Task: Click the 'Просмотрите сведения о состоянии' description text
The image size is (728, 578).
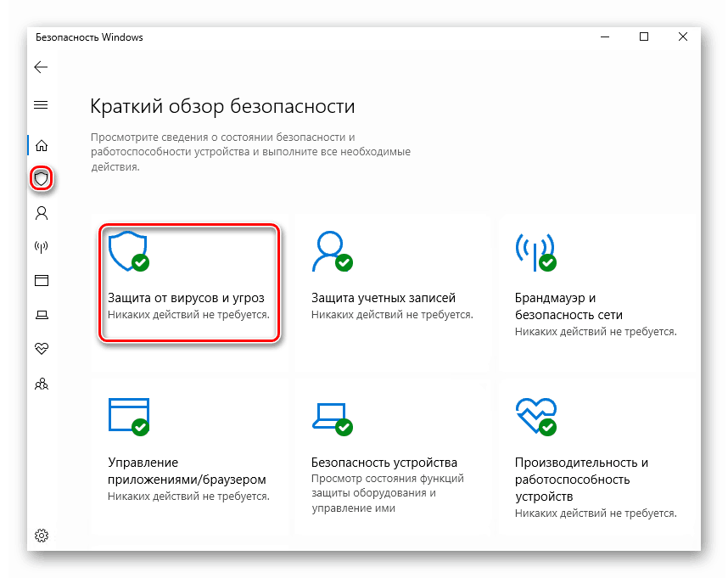Action: pyautogui.click(x=250, y=152)
